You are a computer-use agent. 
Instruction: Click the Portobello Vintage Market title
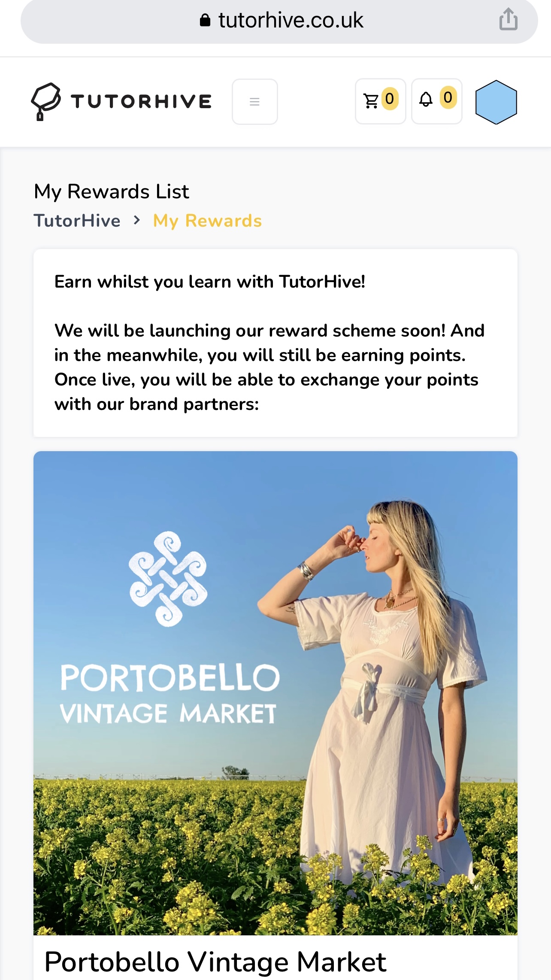point(215,962)
